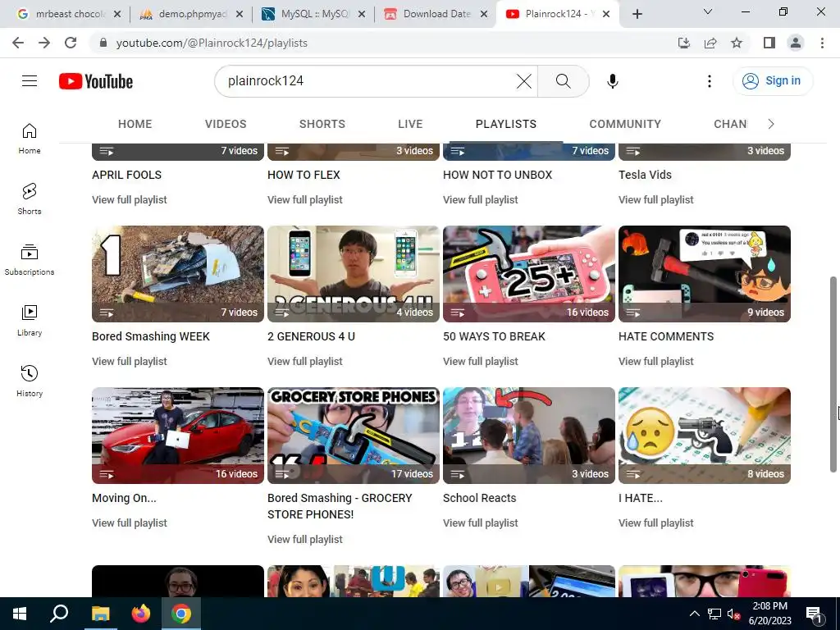
Task: Go to Home in sidebar
Action: click(30, 139)
